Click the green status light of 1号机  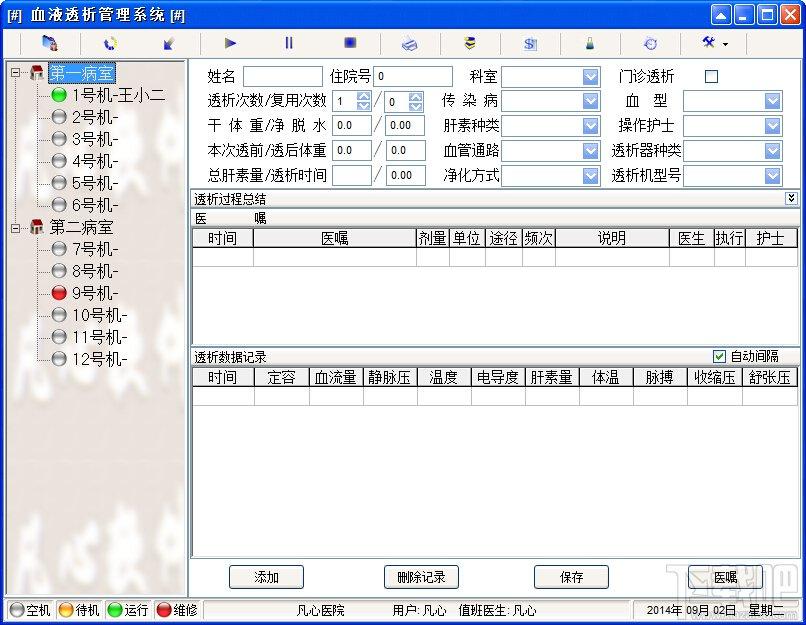59,95
